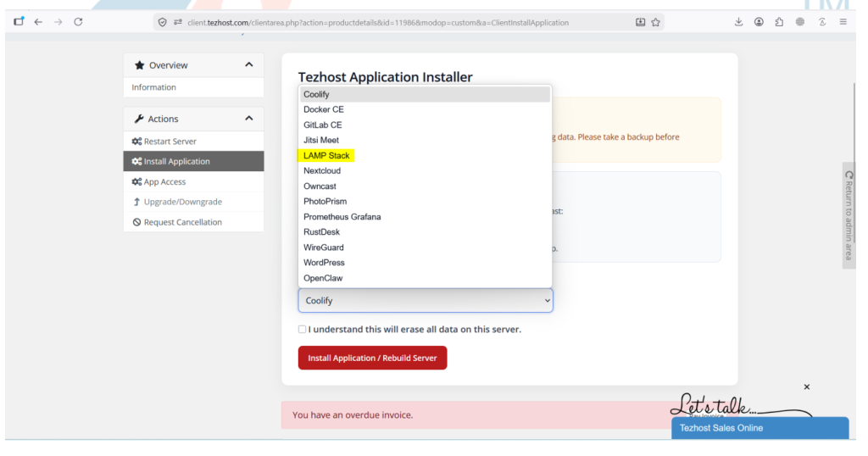The height and width of the screenshot is (456, 868).
Task: Pick PhotoPrism from the list
Action: [x=426, y=202]
